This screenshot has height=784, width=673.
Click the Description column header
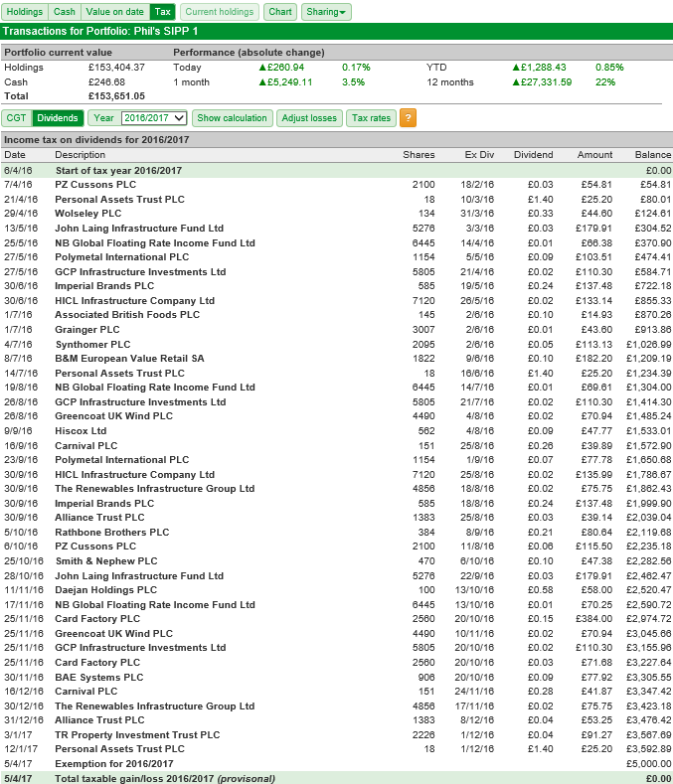pyautogui.click(x=81, y=154)
